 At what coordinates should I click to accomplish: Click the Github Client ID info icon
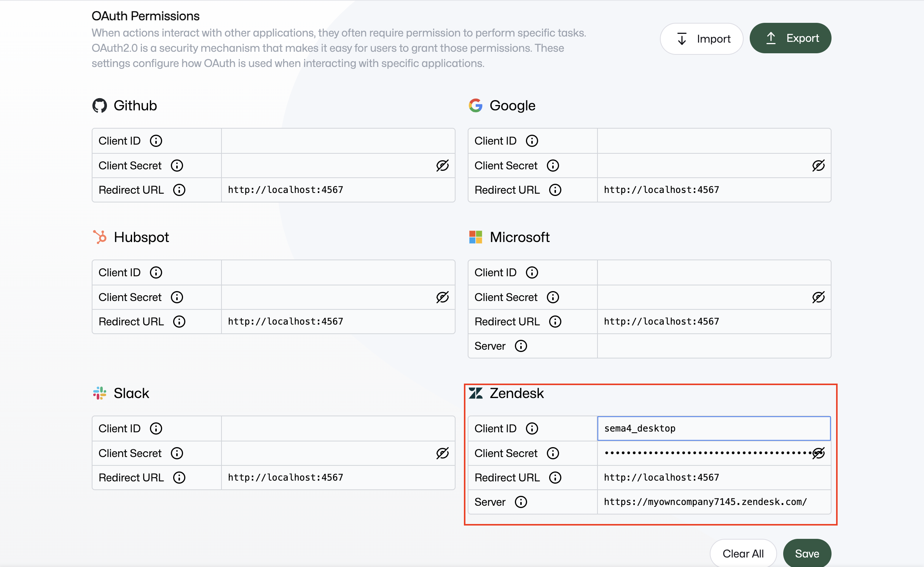pyautogui.click(x=156, y=141)
